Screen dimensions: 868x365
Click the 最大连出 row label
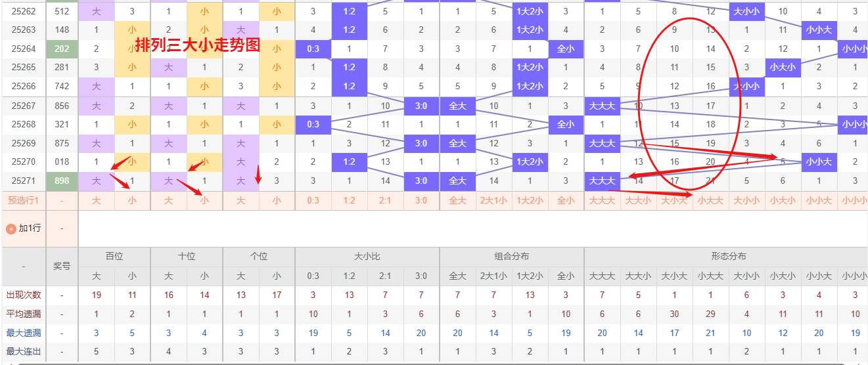tap(23, 352)
